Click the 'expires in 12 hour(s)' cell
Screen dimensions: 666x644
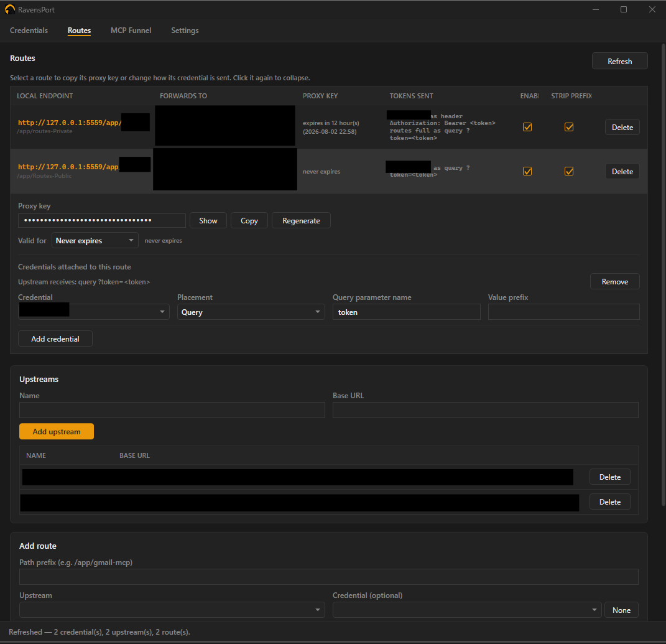click(x=331, y=127)
